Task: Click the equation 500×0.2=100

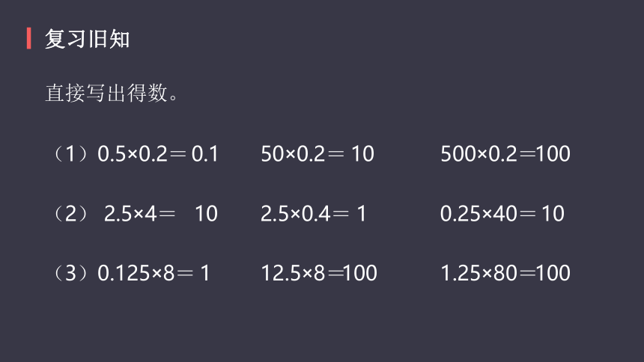Action: pos(505,154)
